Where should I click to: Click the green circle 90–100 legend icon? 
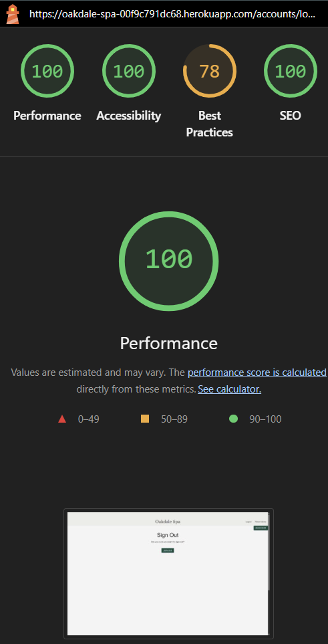click(233, 419)
